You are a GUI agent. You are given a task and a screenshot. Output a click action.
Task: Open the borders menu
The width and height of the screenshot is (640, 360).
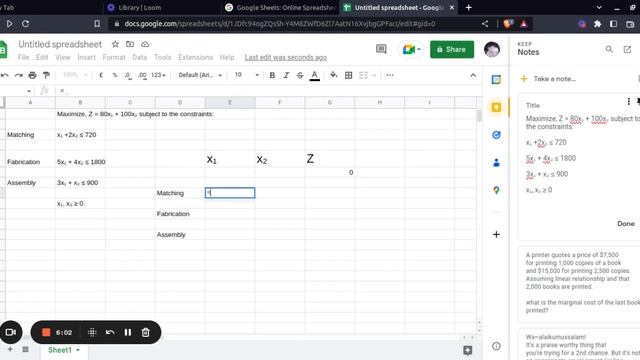coord(349,75)
